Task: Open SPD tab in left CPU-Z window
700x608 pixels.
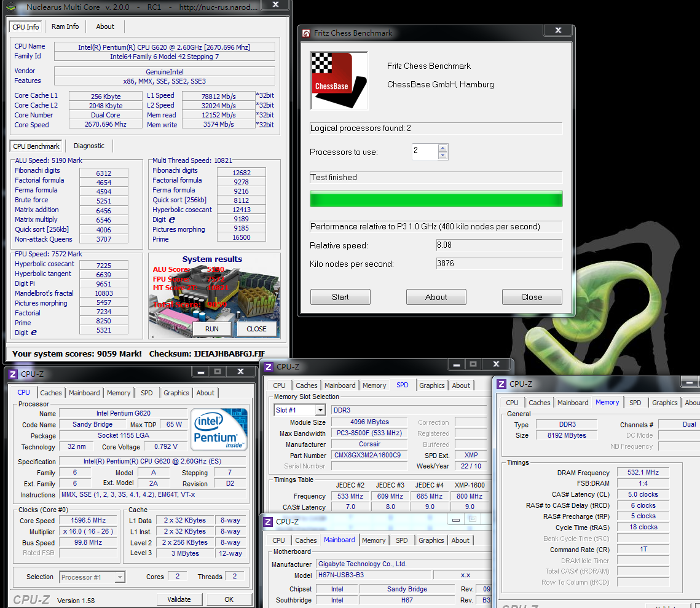Action: (x=147, y=393)
